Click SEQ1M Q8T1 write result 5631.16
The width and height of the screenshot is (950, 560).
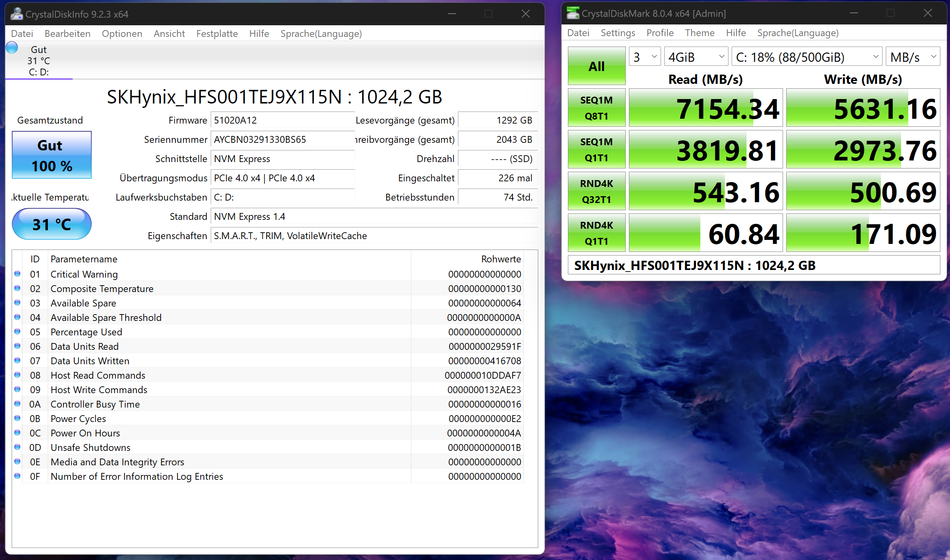(863, 108)
